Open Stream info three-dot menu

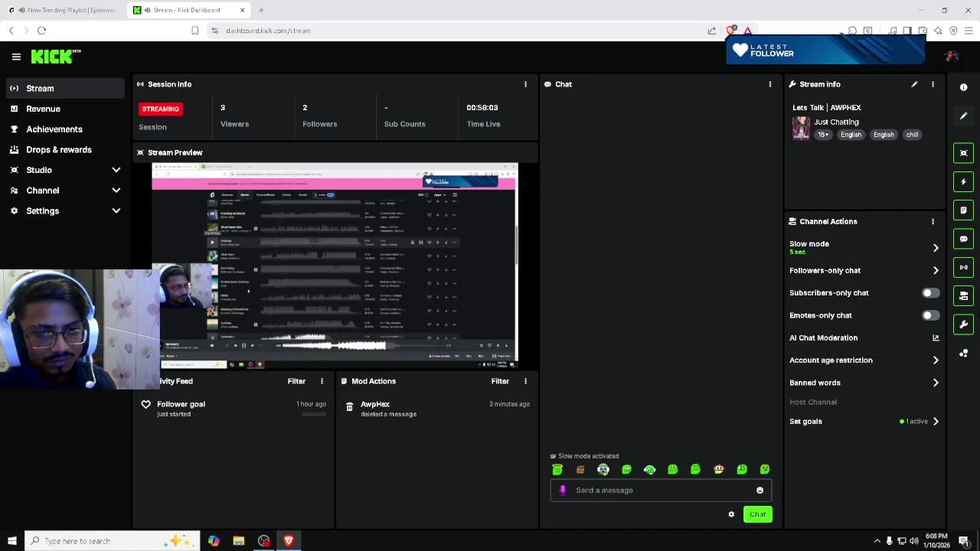(933, 84)
